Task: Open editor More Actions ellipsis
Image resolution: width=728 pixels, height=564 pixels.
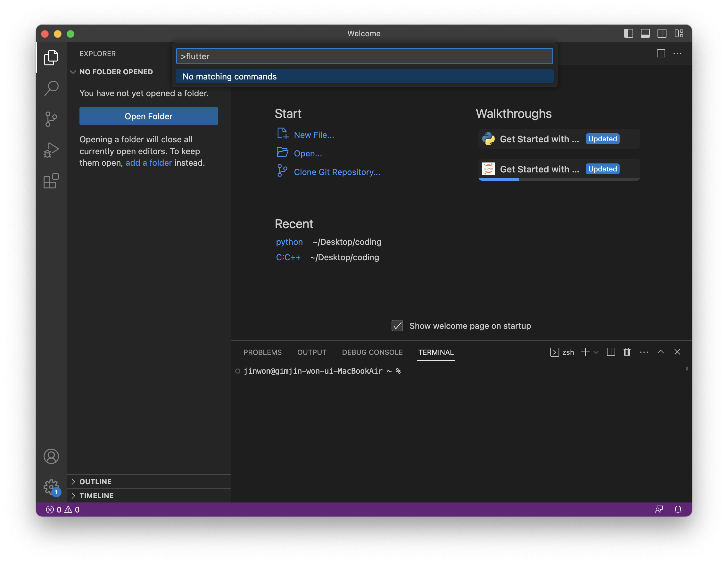Action: click(x=677, y=53)
